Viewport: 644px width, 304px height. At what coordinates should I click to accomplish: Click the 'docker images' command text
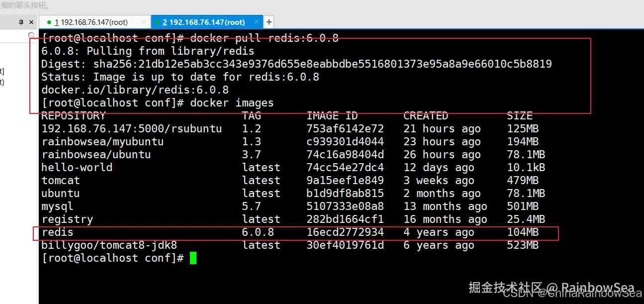click(x=232, y=102)
